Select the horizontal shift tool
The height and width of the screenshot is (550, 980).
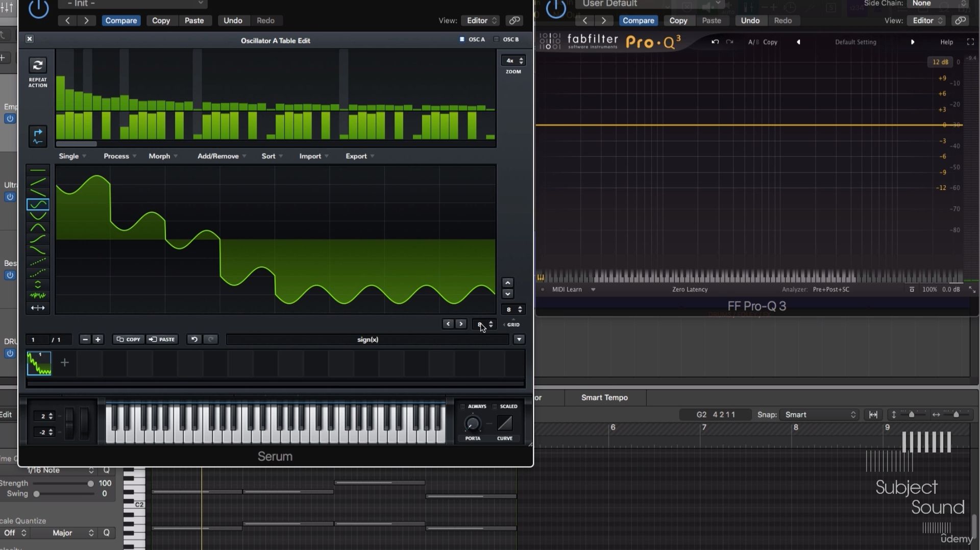[38, 307]
